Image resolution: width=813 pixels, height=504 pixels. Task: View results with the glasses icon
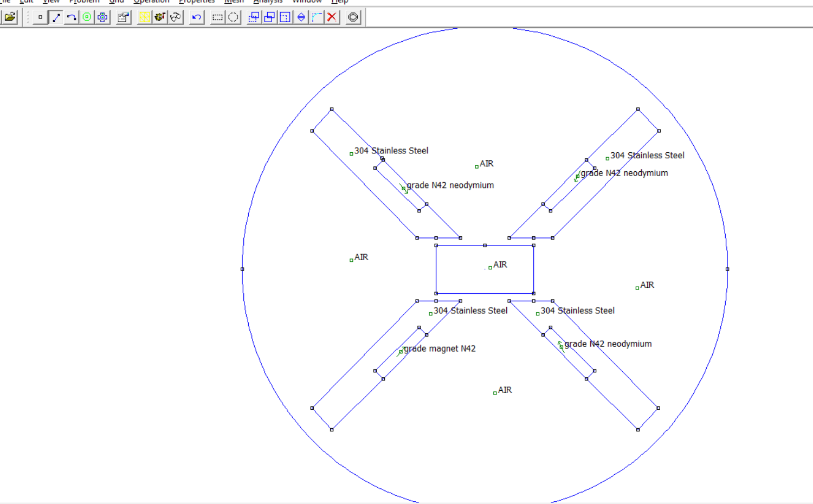point(176,17)
